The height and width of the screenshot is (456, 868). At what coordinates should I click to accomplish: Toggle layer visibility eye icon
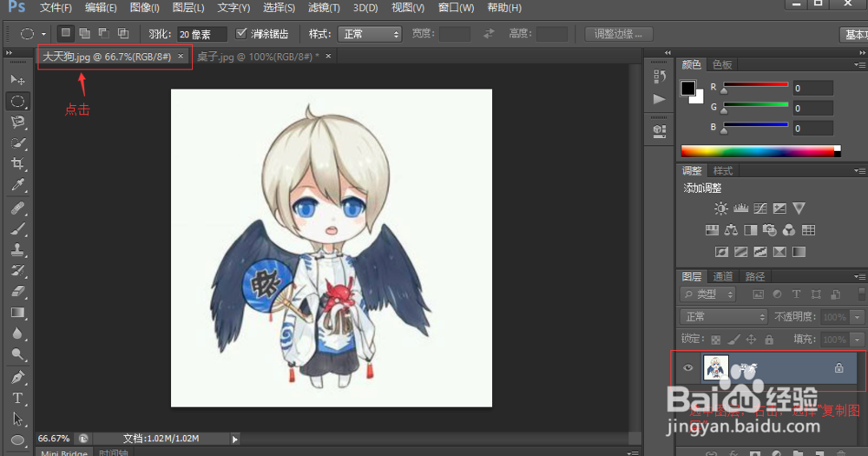(x=688, y=368)
